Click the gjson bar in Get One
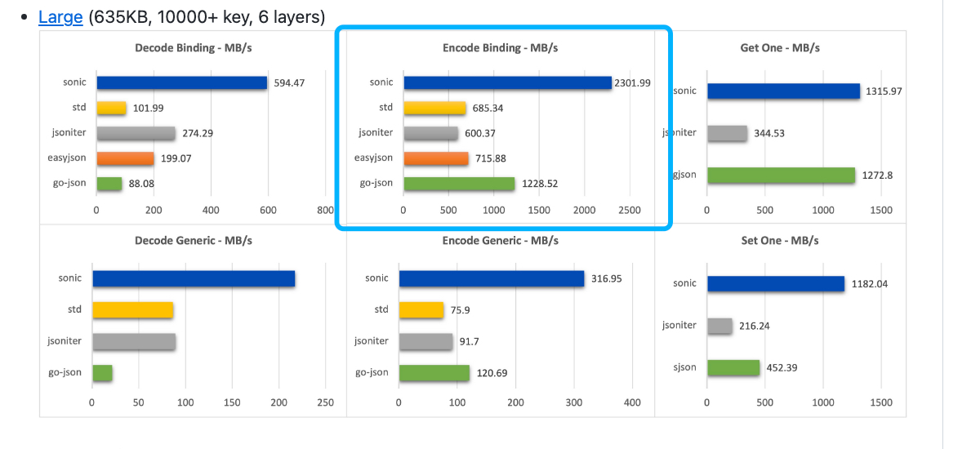980x449 pixels. (781, 175)
